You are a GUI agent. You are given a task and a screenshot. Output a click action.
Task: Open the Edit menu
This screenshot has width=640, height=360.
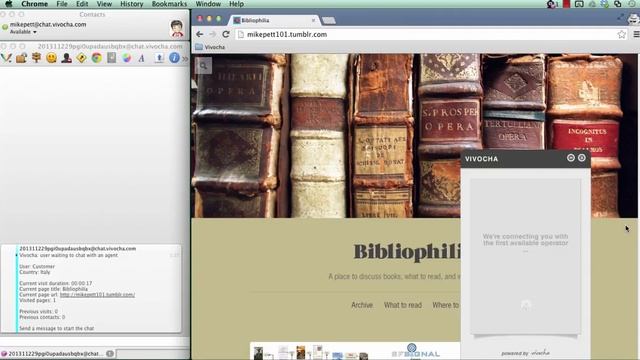pyautogui.click(x=82, y=4)
